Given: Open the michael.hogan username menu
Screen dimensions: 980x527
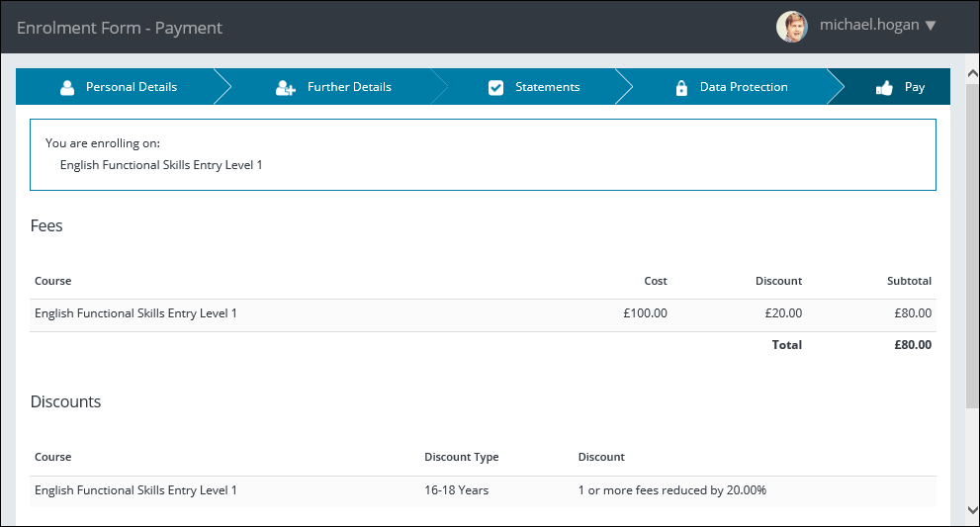Looking at the screenshot, I should click(x=869, y=27).
